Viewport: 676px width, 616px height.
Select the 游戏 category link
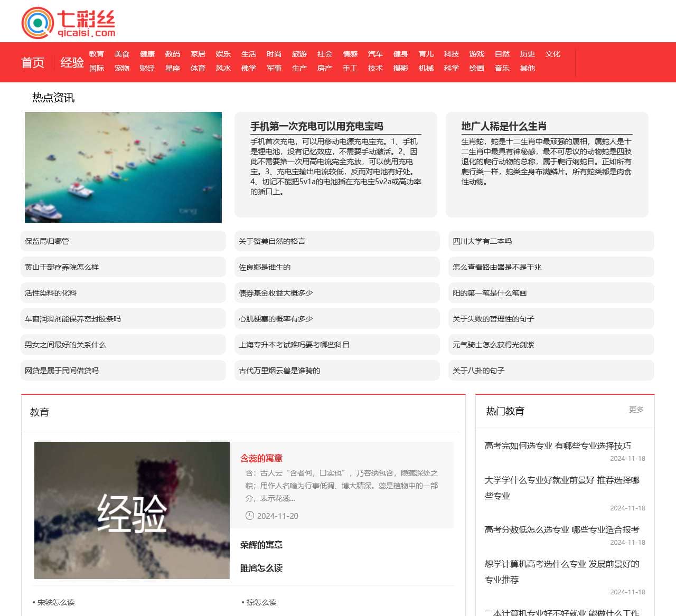[x=476, y=53]
